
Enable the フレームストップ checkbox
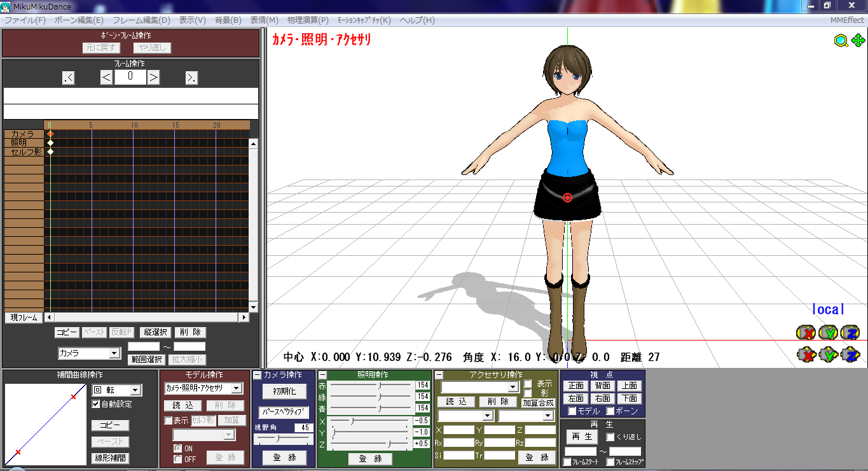pos(610,462)
